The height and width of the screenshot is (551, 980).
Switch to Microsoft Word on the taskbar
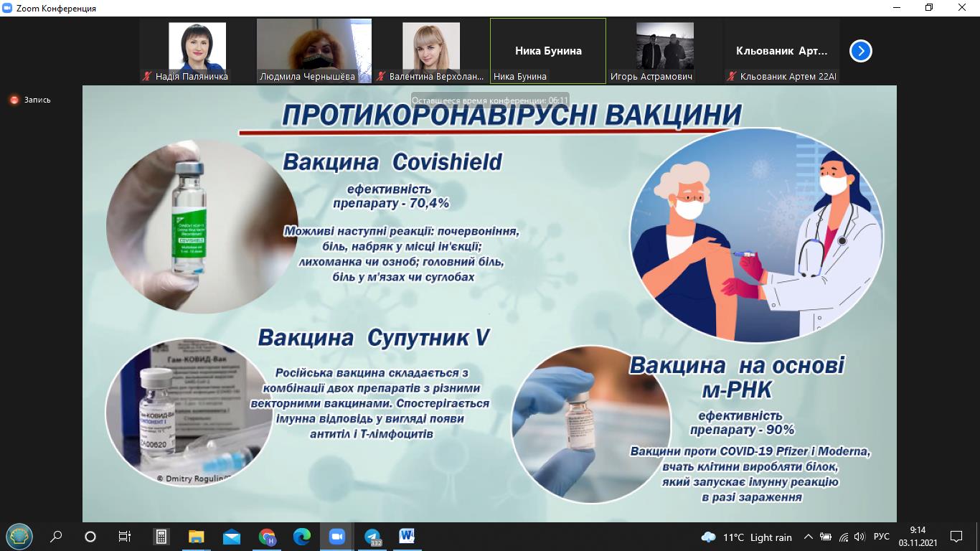tap(407, 536)
